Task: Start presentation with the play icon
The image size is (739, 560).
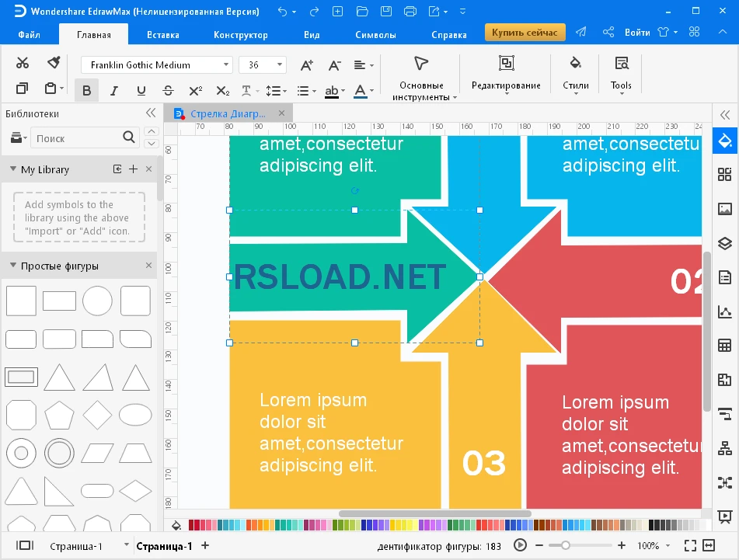Action: pyautogui.click(x=521, y=545)
